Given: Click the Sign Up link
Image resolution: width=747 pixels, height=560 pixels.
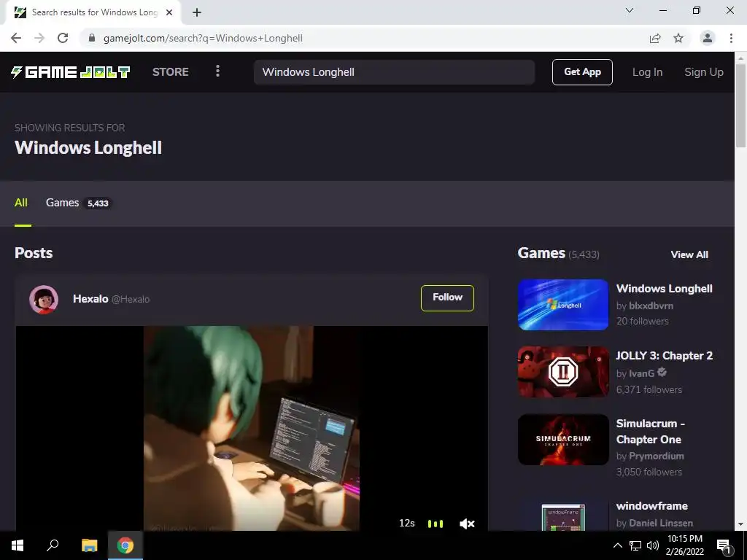Looking at the screenshot, I should 704,72.
